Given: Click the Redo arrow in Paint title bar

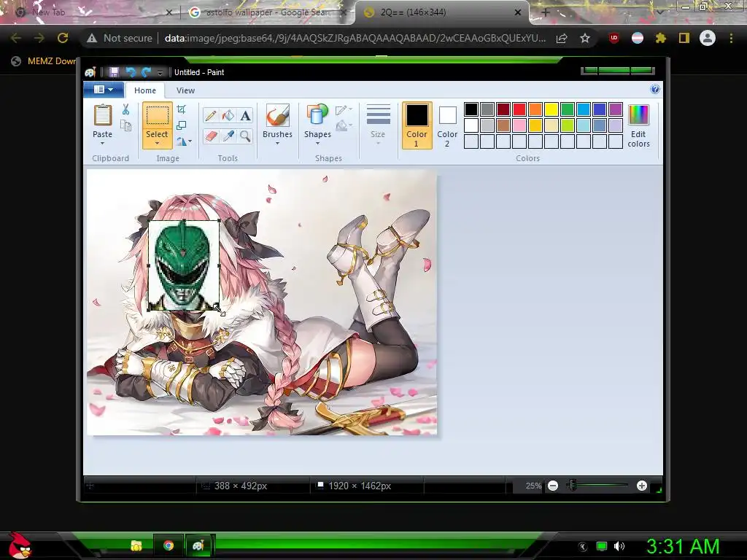Looking at the screenshot, I should point(146,72).
